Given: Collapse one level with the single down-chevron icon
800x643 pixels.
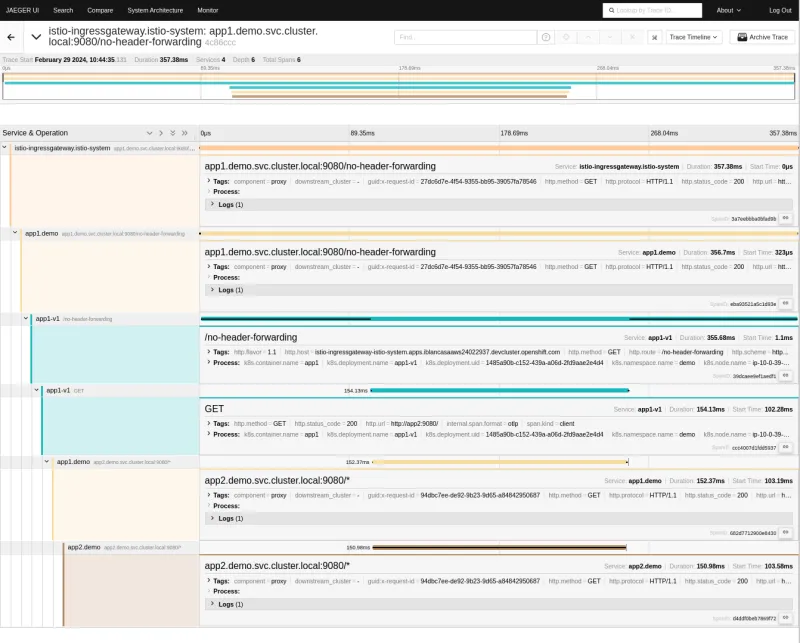Looking at the screenshot, I should (x=149, y=133).
